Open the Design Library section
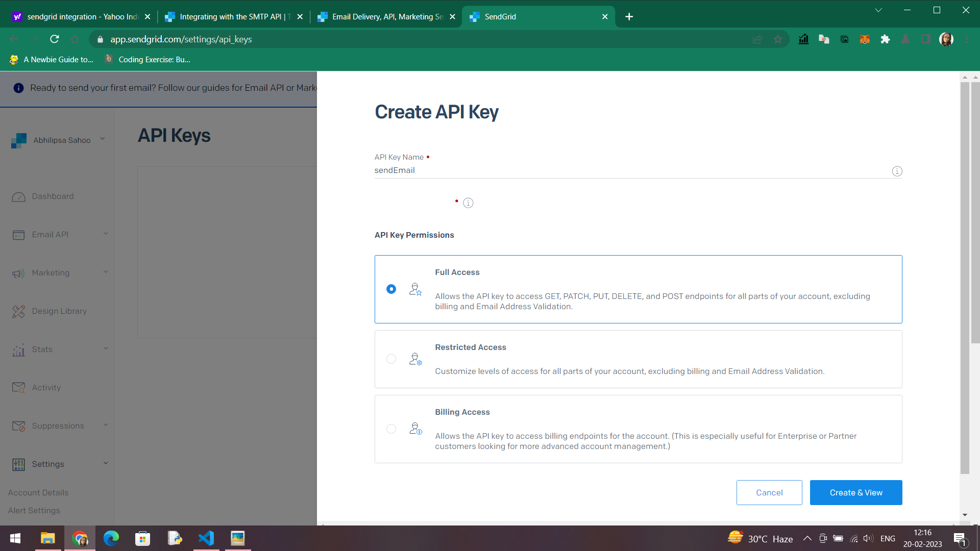 59,311
